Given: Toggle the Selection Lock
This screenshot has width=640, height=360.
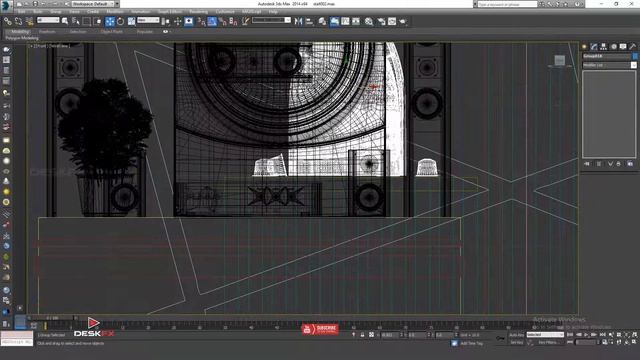Looking at the screenshot, I should [x=362, y=335].
